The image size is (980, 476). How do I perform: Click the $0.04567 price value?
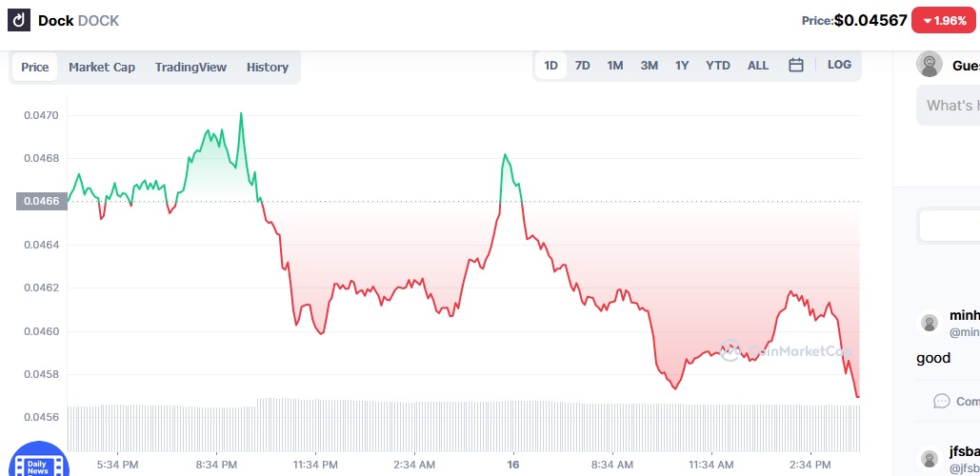tap(870, 21)
